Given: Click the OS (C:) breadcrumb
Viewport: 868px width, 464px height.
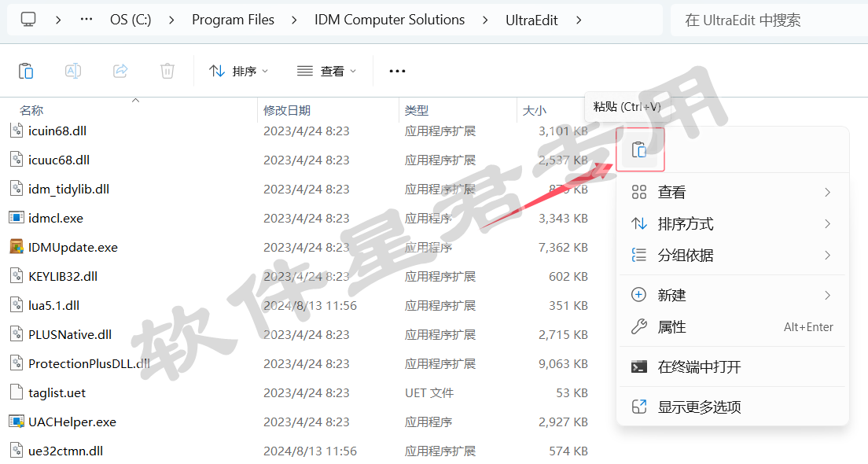Looking at the screenshot, I should point(131,20).
